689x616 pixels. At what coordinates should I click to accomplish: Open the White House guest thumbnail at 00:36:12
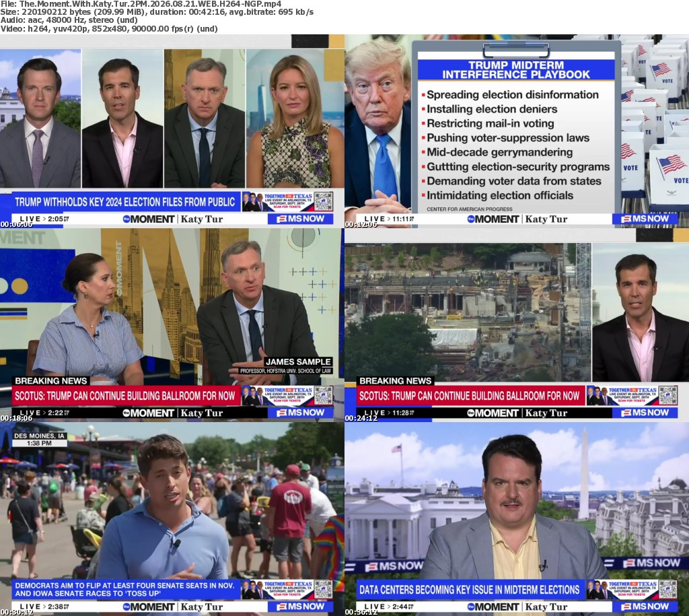coord(517,519)
